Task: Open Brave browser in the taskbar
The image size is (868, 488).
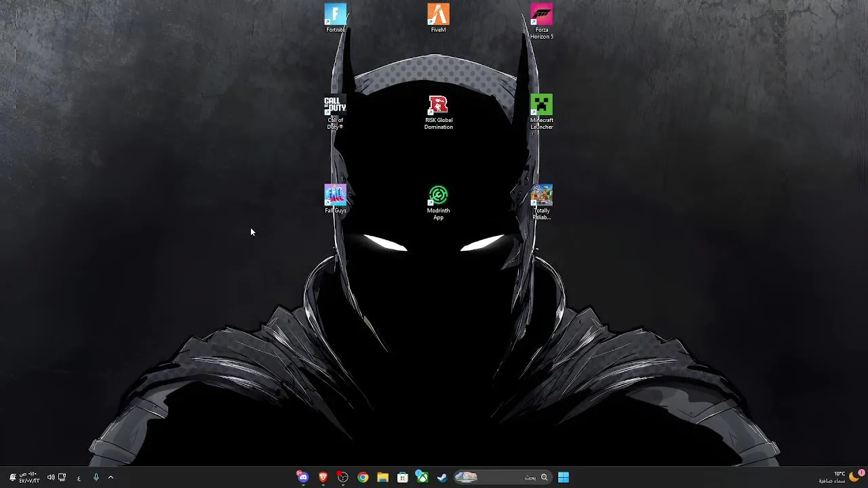Action: pos(323,477)
